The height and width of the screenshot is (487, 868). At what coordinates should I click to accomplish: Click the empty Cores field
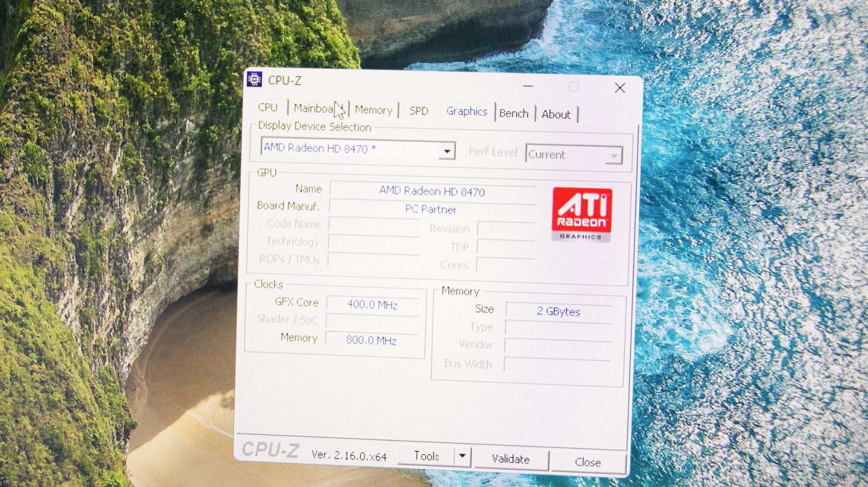coord(505,265)
